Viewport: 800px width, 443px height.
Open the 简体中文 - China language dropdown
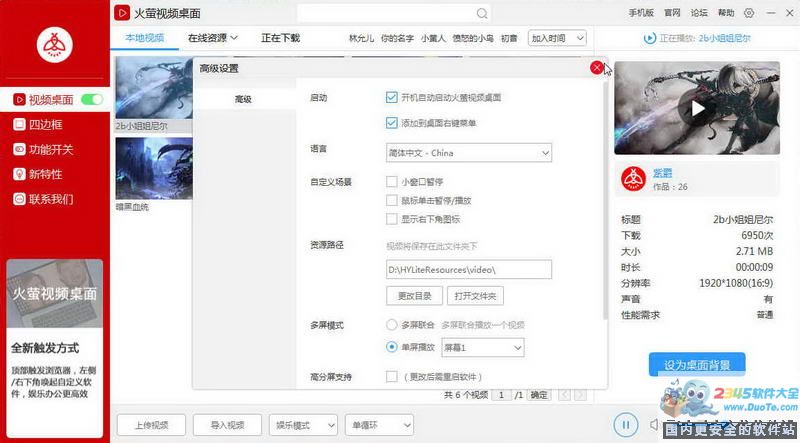tap(468, 153)
